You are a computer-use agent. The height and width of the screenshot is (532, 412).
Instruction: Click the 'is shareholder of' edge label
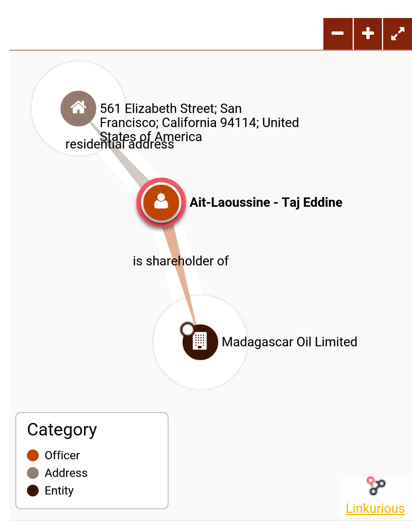(x=180, y=261)
